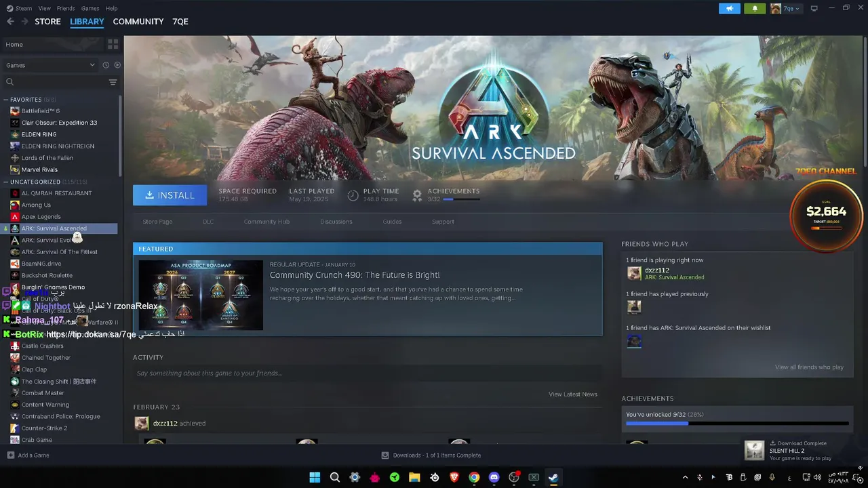Open the View menu

45,8
